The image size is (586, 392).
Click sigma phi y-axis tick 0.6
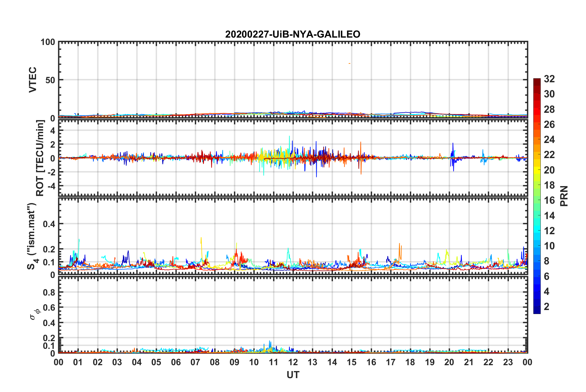[49, 308]
